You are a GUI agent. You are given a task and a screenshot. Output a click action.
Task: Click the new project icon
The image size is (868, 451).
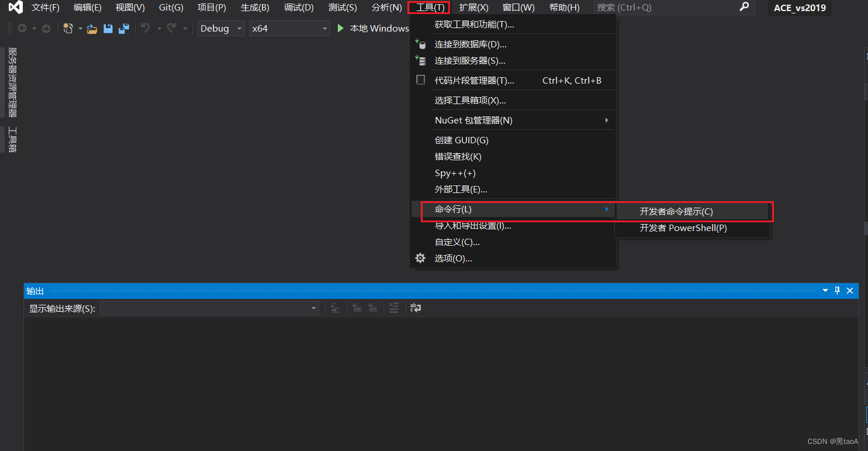tap(68, 28)
